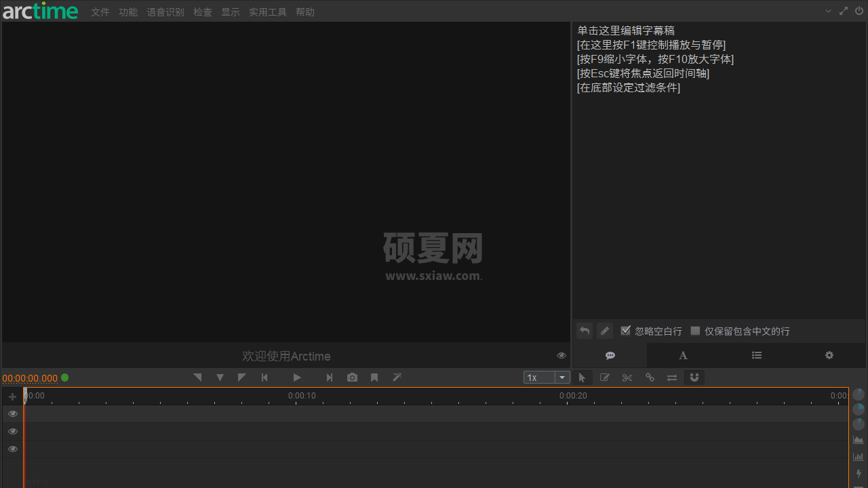868x488 pixels.
Task: Click the add track plus icon
Action: pyautogui.click(x=12, y=396)
